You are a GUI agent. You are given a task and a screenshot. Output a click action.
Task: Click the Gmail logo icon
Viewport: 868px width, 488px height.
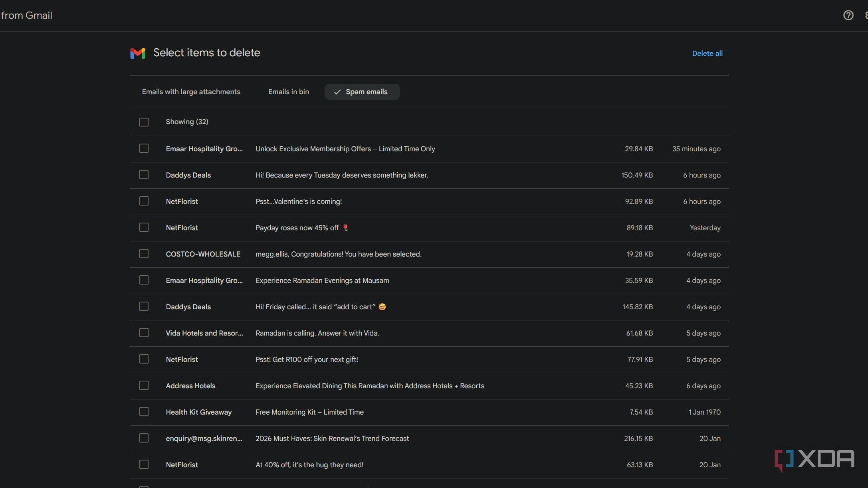click(138, 53)
